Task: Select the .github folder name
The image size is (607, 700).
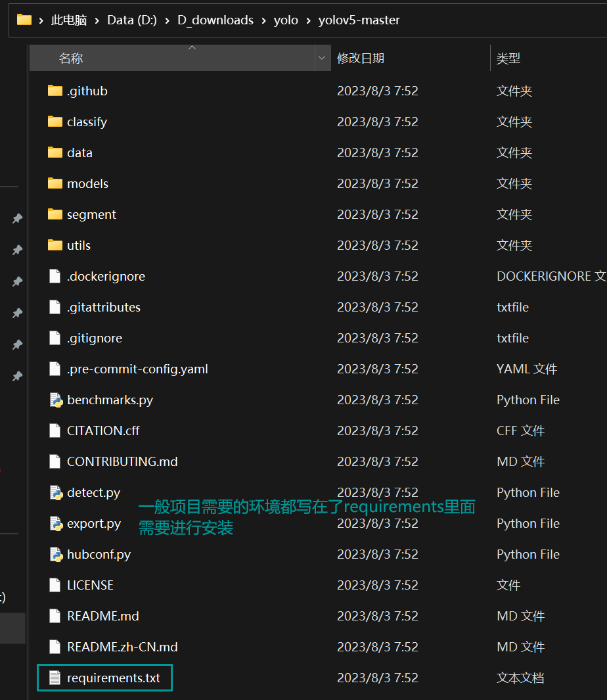Action: (x=87, y=91)
